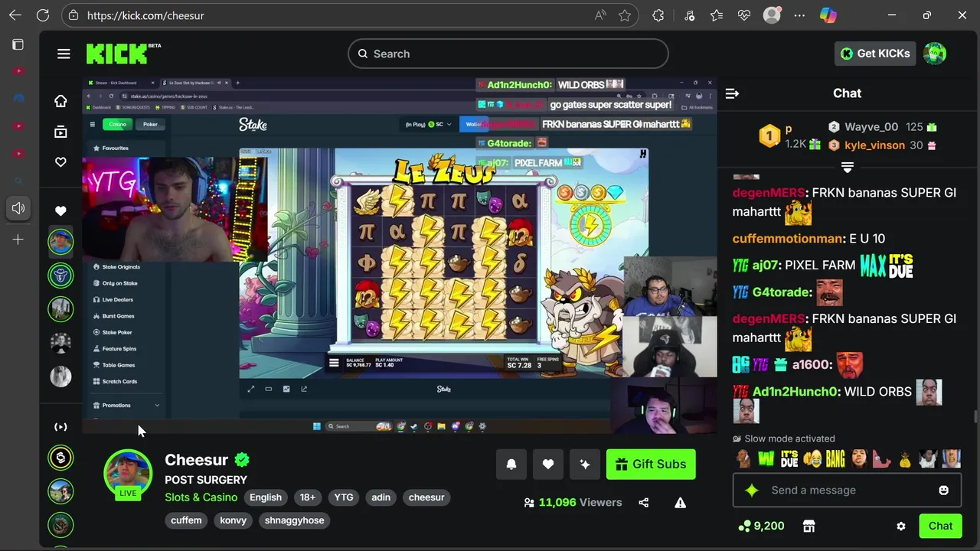Image resolution: width=980 pixels, height=551 pixels.
Task: Click the live broadcast icon in sidebar
Action: click(60, 427)
